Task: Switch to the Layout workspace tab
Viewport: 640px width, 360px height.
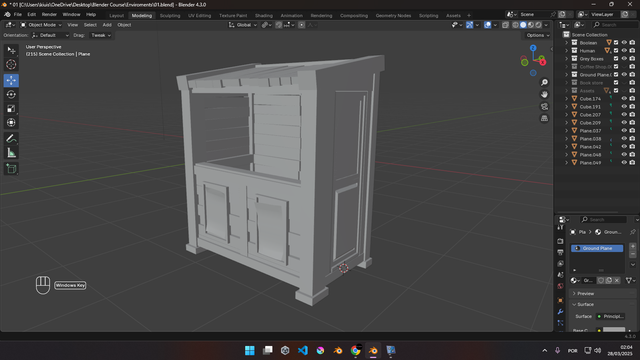Action: [116, 16]
